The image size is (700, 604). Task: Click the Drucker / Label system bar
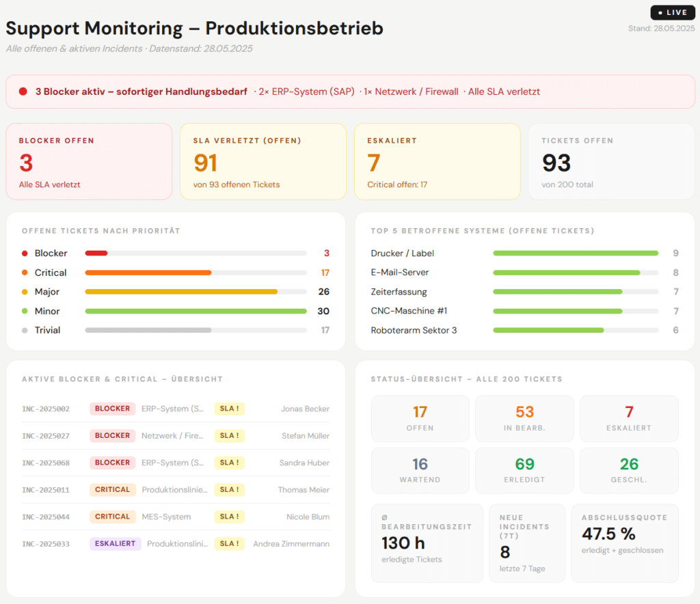click(576, 253)
